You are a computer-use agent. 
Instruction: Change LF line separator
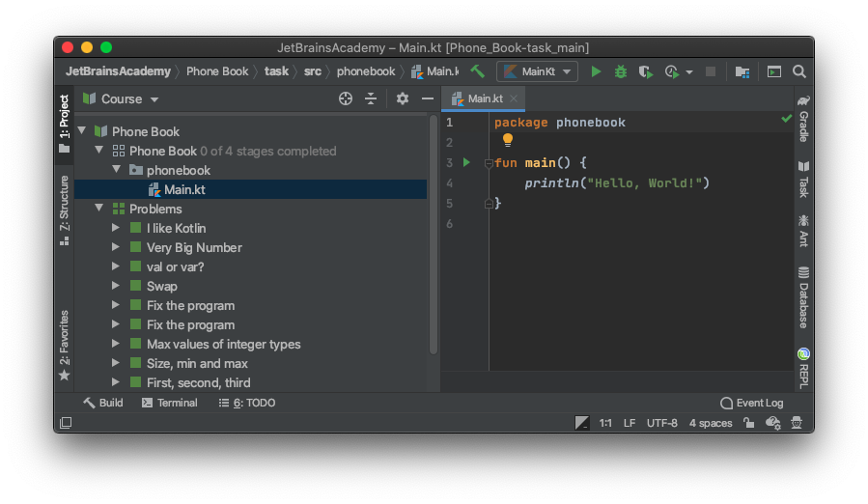pyautogui.click(x=630, y=423)
